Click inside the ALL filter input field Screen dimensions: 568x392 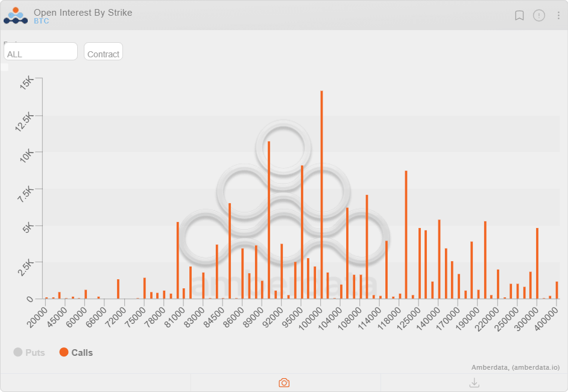(40, 51)
